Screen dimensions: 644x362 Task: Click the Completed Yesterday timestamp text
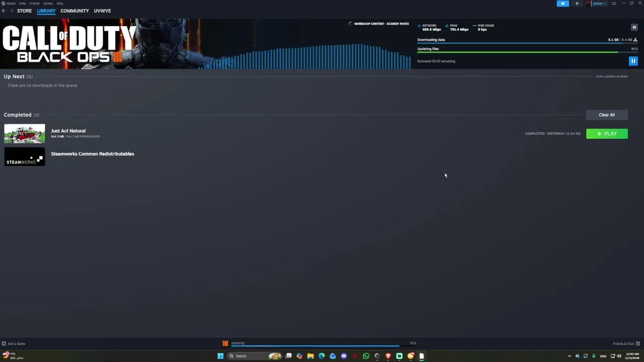[552, 134]
